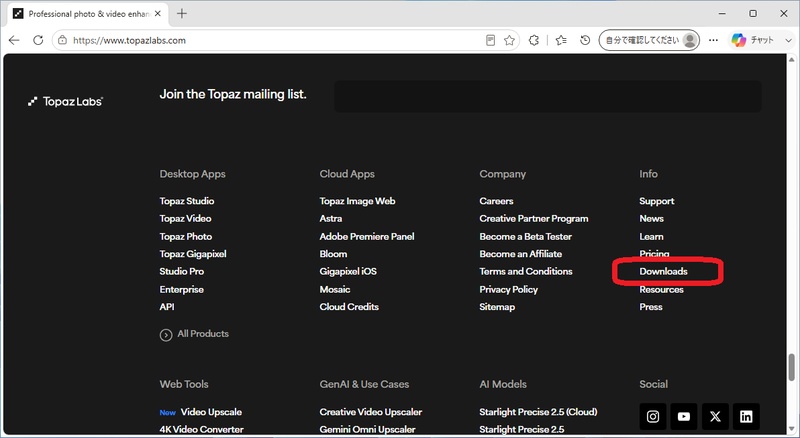The image size is (800, 438).
Task: Open the Creative Partner Program link
Action: pyautogui.click(x=534, y=218)
